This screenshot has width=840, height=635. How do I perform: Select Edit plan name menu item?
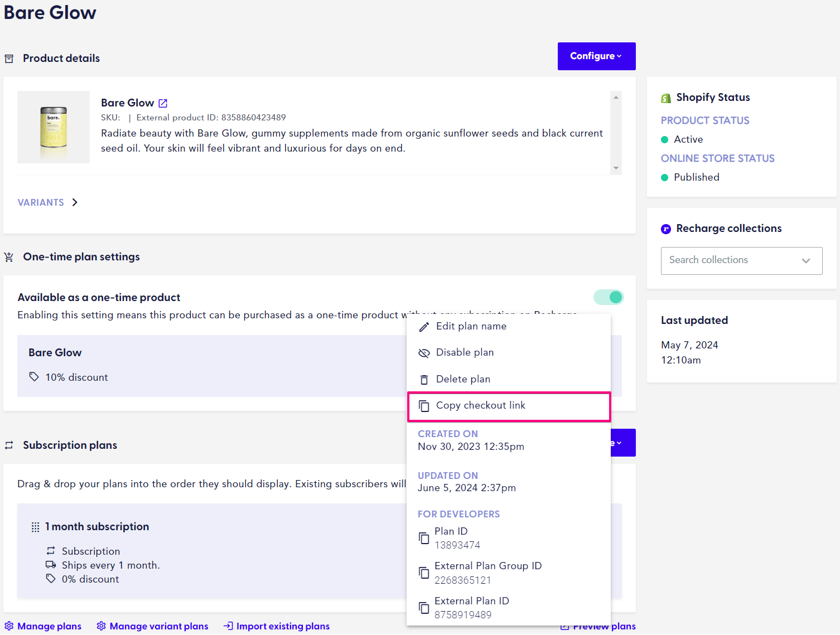(x=509, y=327)
